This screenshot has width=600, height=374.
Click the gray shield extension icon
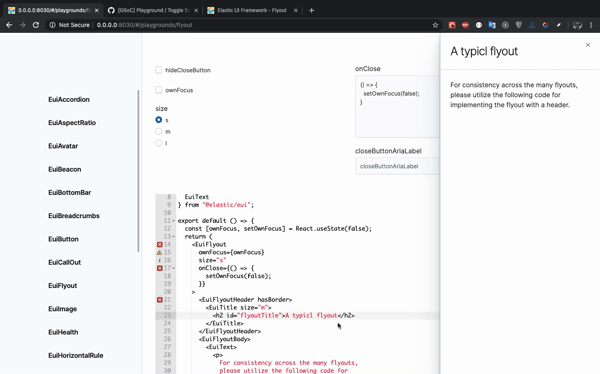[x=519, y=25]
